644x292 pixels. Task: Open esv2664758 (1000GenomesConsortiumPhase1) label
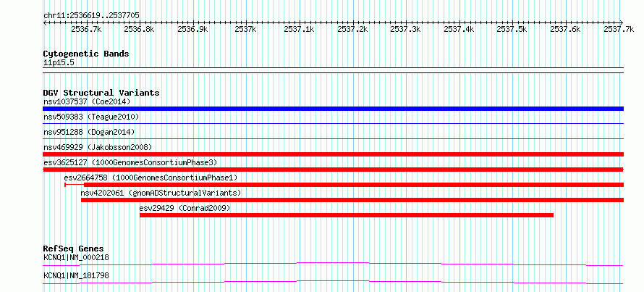coord(151,178)
